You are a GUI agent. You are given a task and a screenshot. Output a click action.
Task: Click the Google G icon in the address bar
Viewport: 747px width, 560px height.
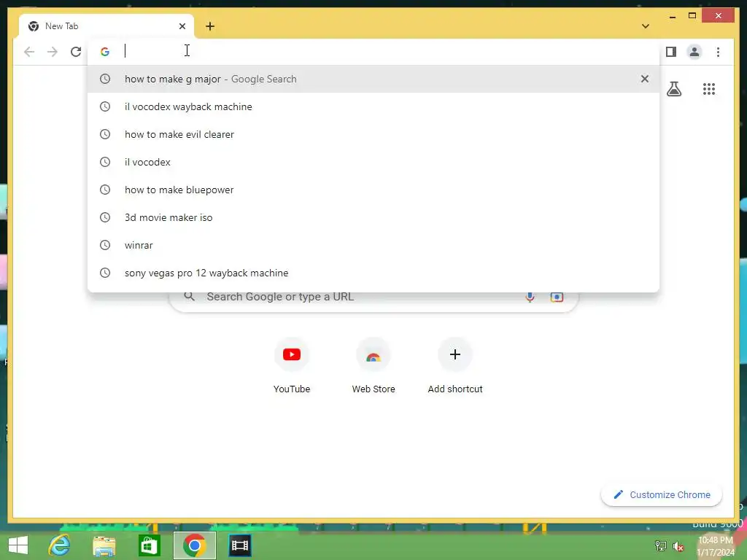pos(105,52)
